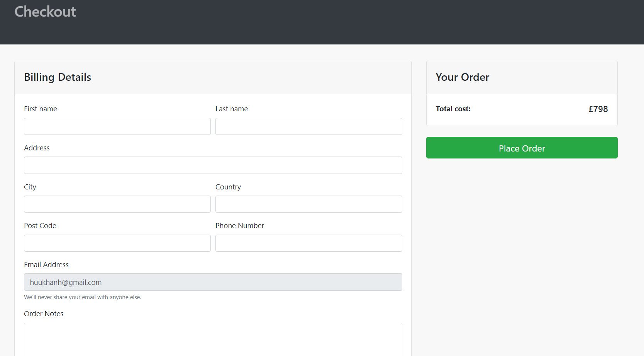The image size is (644, 356).
Task: Click the £798 price amount
Action: tap(598, 109)
